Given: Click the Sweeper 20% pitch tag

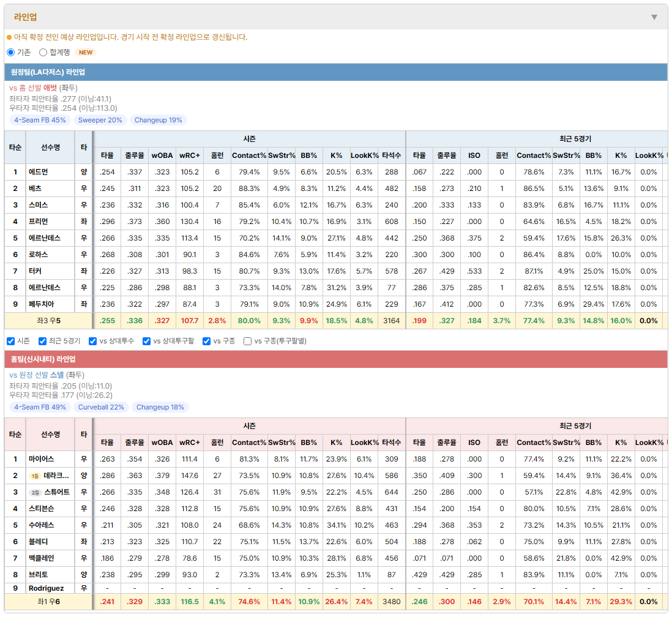Looking at the screenshot, I should pos(100,120).
